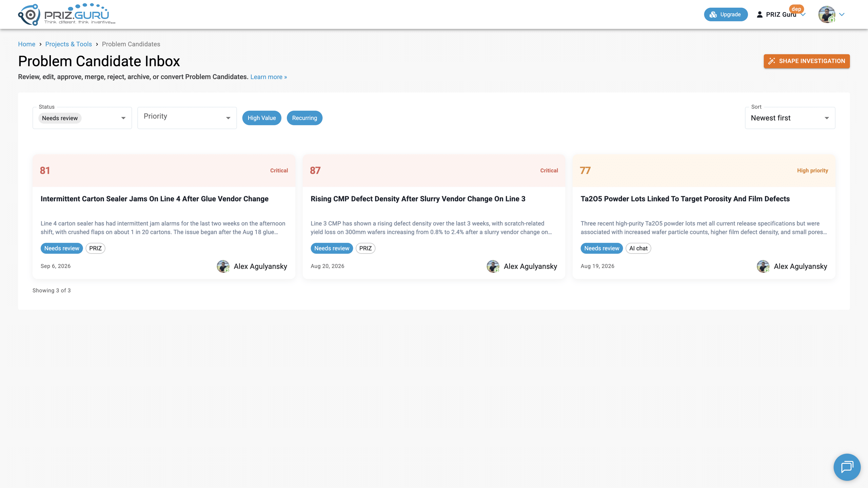
Task: Open Rising CMP Defect Density card title
Action: pos(418,199)
